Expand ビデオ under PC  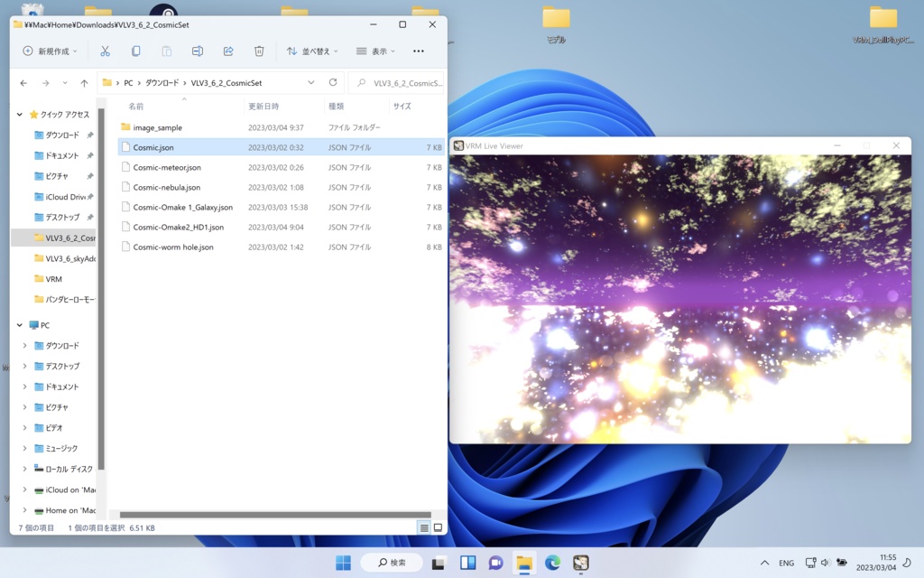[x=24, y=427]
